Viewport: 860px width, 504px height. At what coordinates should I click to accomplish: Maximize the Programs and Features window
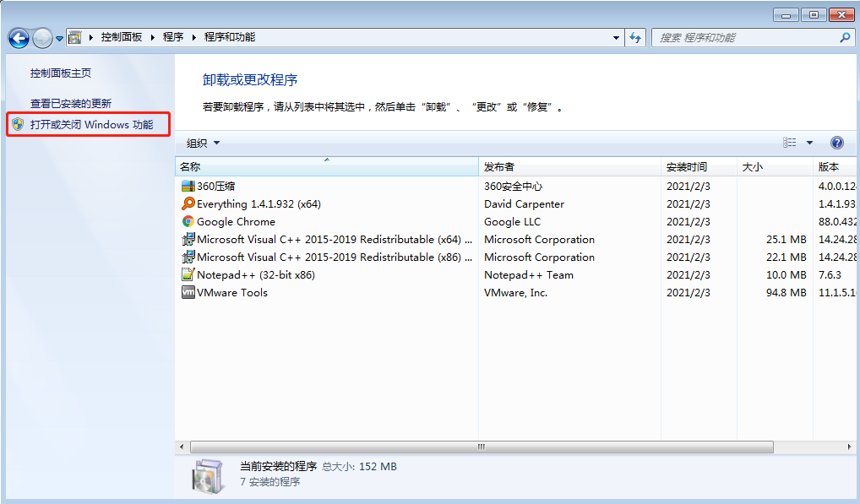pyautogui.click(x=814, y=15)
